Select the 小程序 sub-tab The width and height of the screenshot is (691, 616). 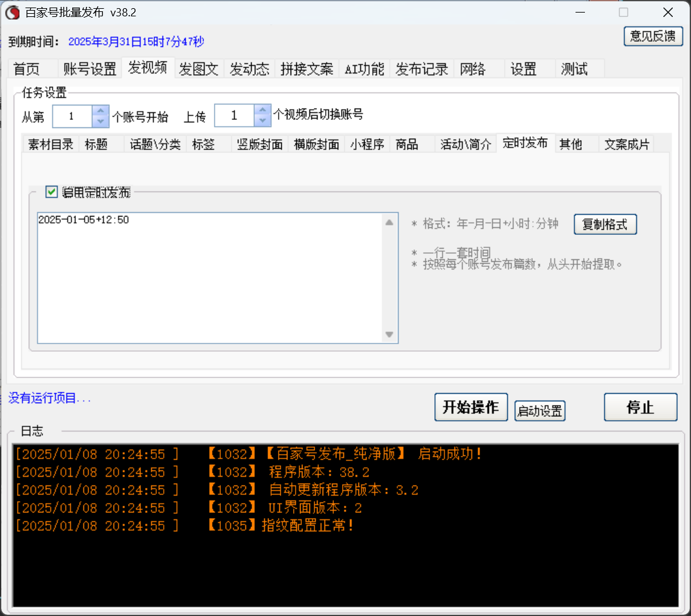click(367, 144)
